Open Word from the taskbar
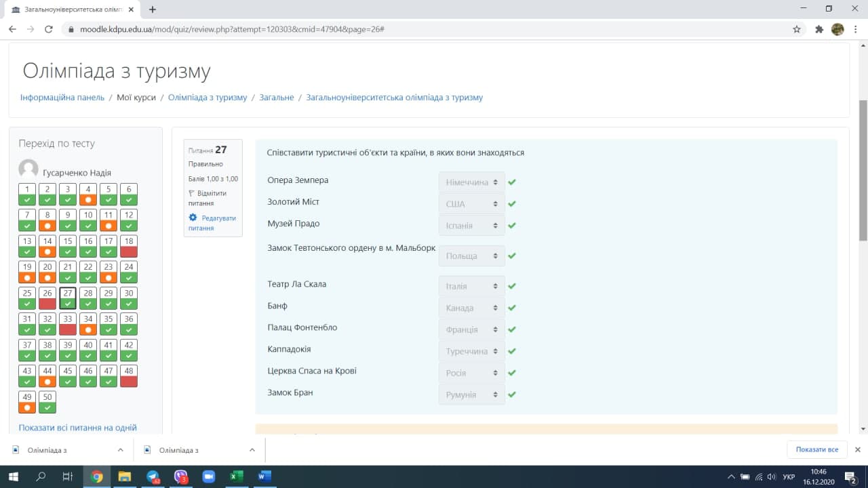This screenshot has height=488, width=868. [264, 476]
